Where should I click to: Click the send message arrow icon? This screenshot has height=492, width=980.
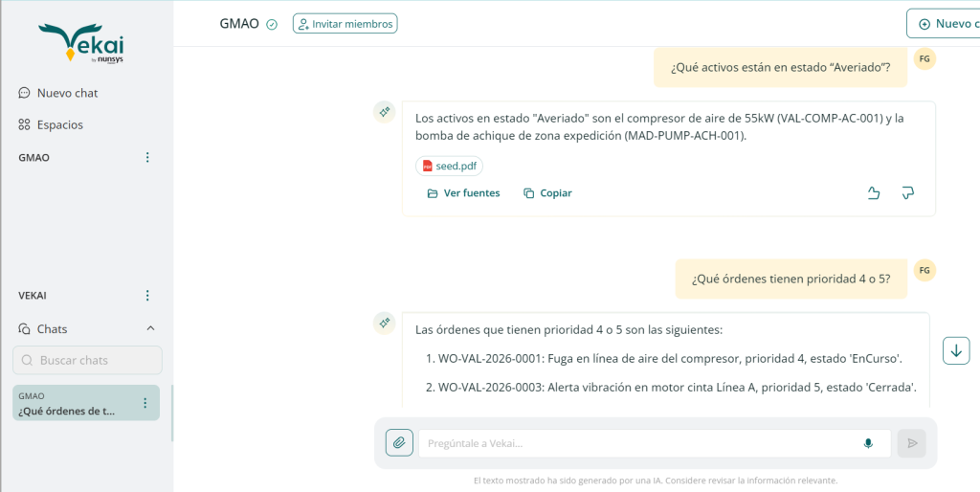pyautogui.click(x=912, y=443)
